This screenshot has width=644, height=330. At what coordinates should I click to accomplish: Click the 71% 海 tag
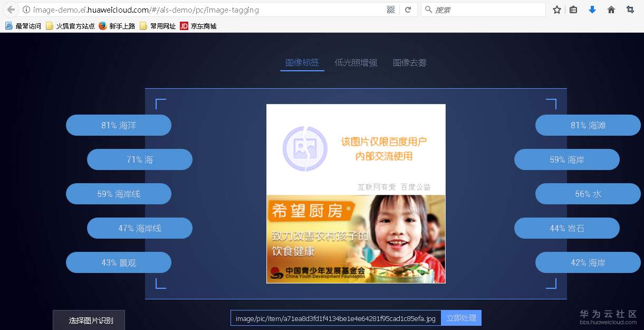(140, 159)
